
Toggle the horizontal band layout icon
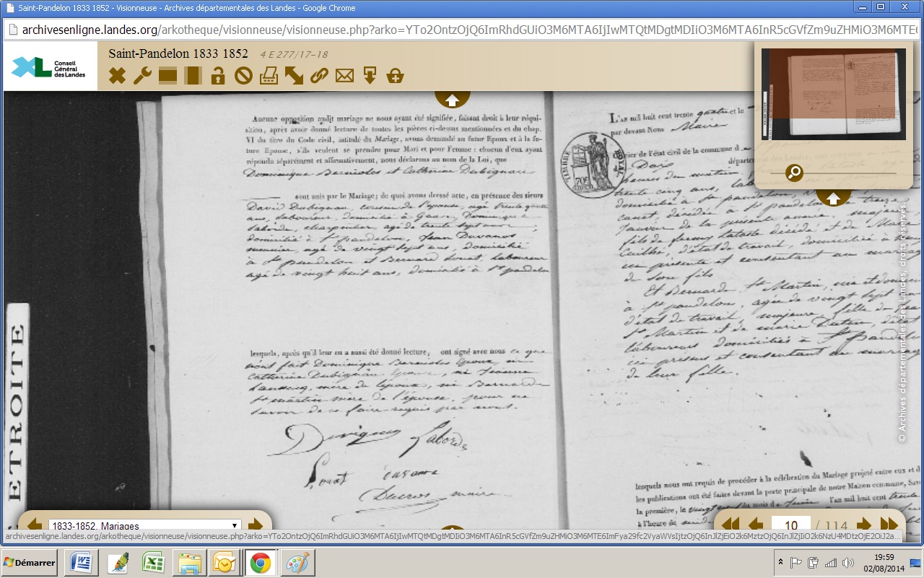tap(167, 76)
